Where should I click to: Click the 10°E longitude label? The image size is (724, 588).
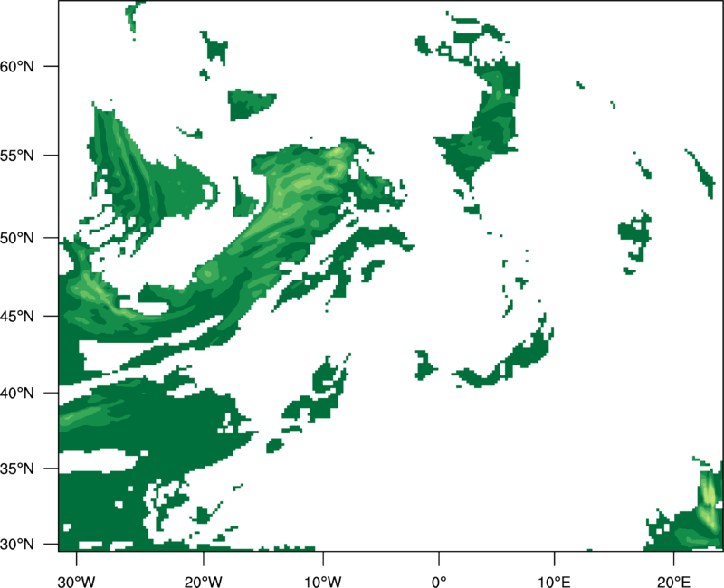pos(554,582)
